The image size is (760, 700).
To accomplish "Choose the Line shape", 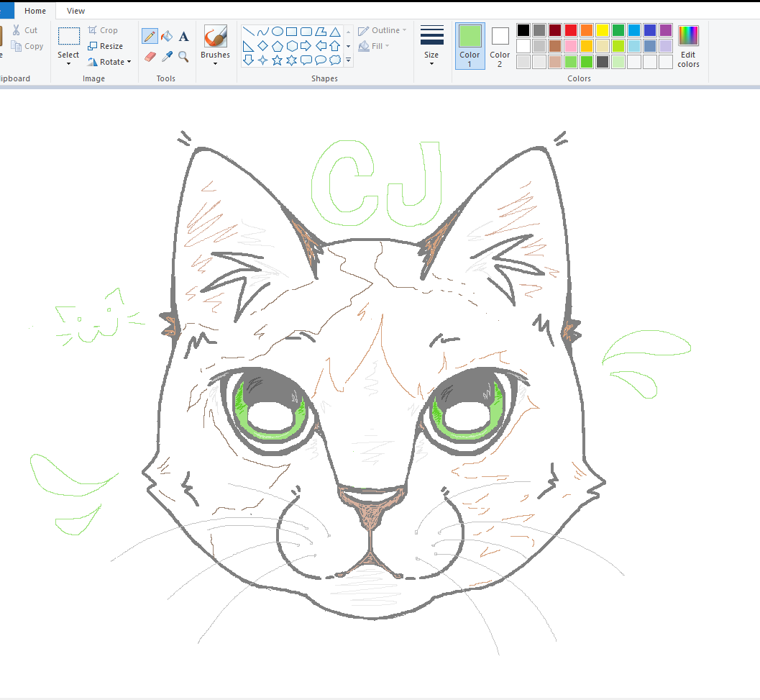I will (x=248, y=32).
